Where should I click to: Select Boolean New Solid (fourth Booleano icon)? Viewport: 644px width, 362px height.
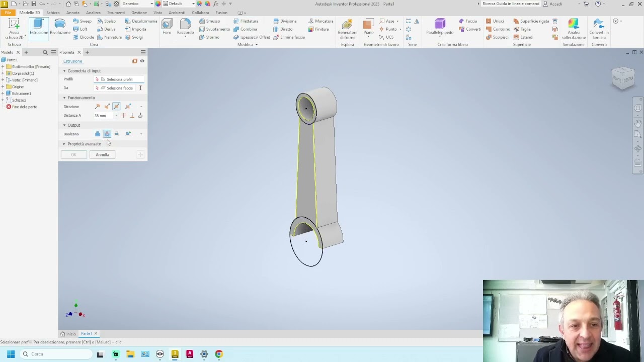[x=128, y=134]
